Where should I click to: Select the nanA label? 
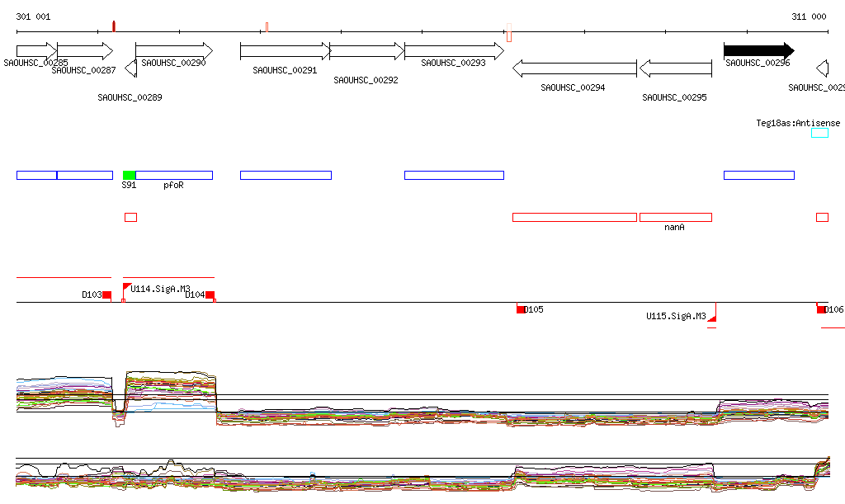pos(674,227)
